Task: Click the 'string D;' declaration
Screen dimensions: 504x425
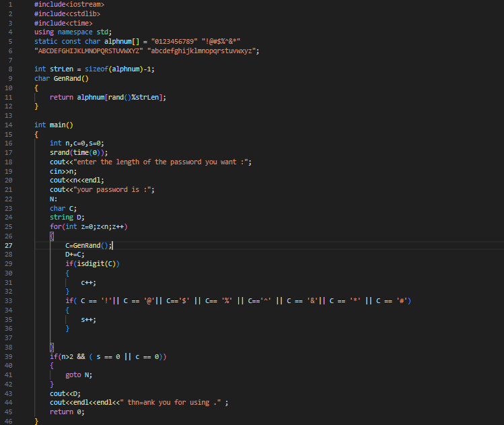Action: 67,217
